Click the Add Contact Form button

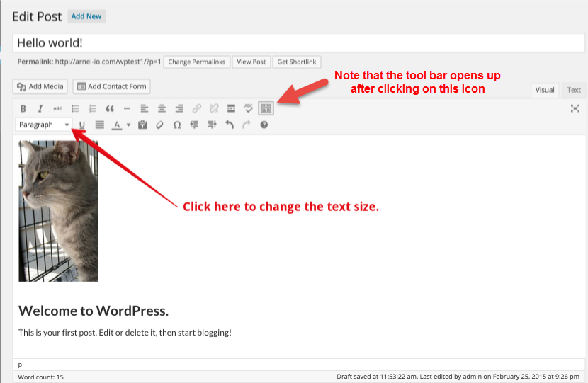tap(112, 86)
